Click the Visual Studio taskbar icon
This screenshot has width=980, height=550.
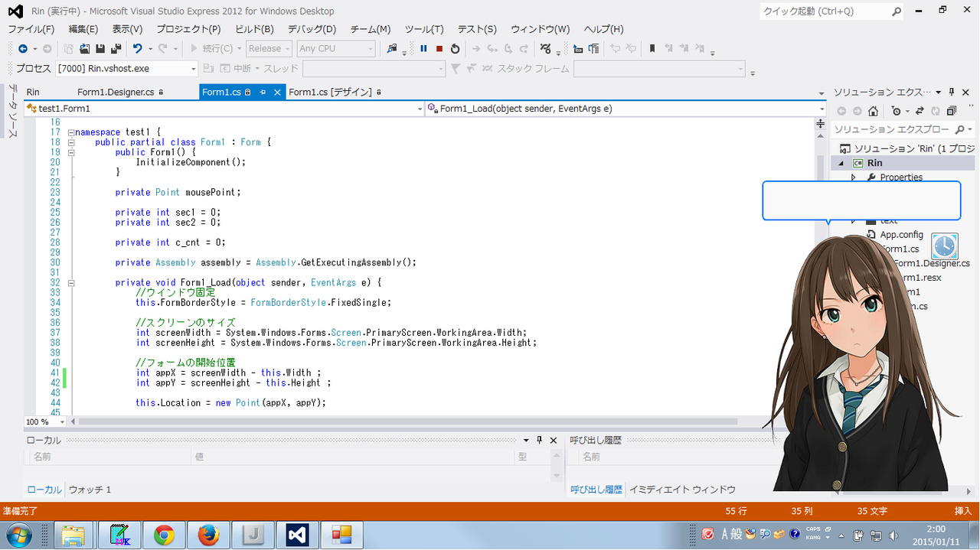tap(297, 535)
